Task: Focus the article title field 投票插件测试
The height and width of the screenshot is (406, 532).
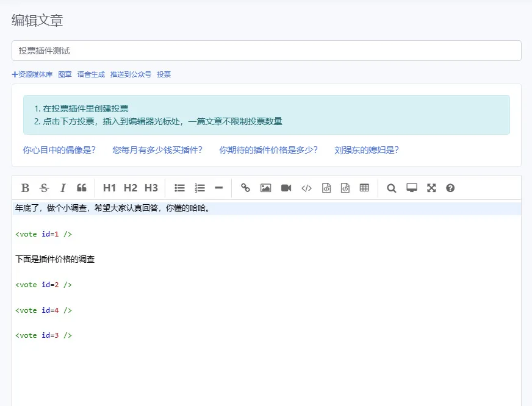Action: pyautogui.click(x=267, y=51)
